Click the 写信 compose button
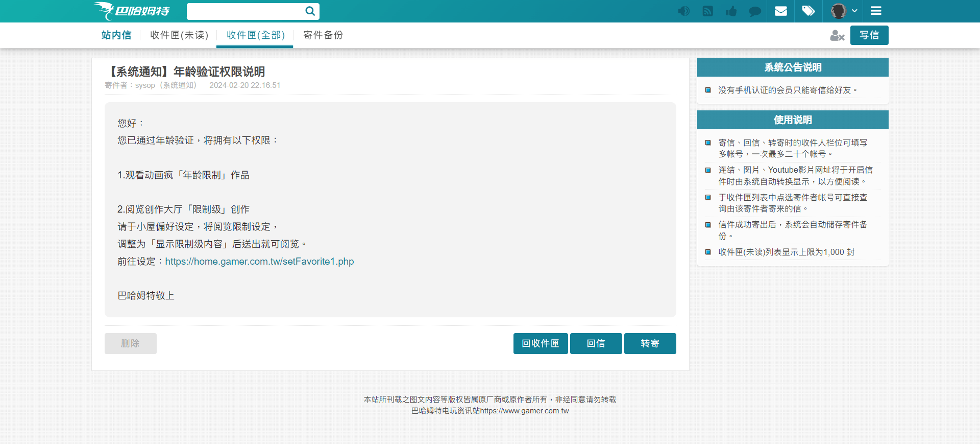980x444 pixels. tap(869, 35)
